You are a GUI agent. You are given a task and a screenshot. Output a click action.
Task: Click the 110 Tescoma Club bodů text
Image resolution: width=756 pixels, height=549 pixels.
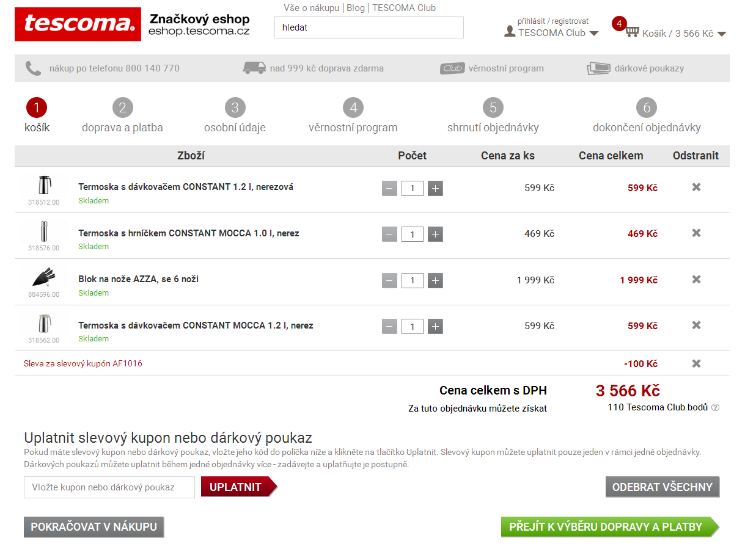click(658, 407)
